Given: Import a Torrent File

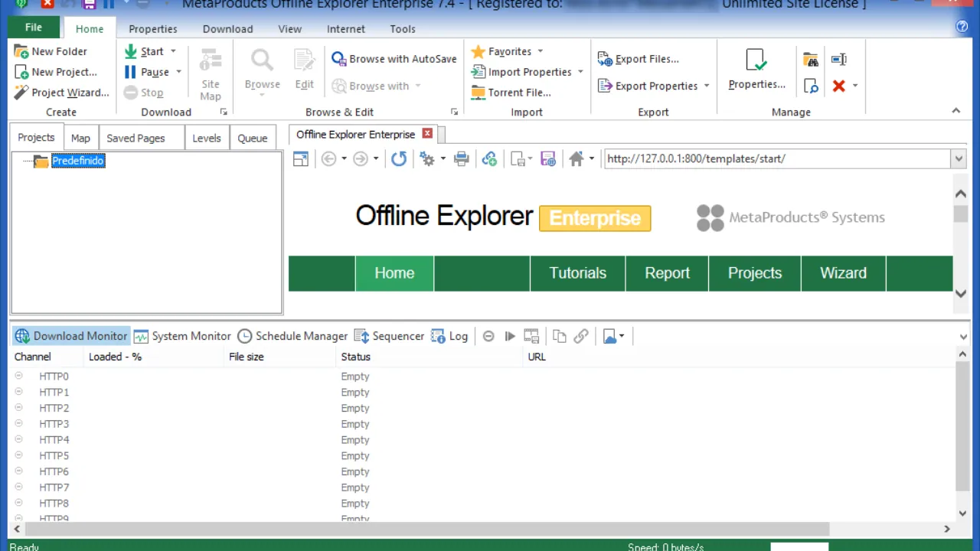Looking at the screenshot, I should click(511, 93).
